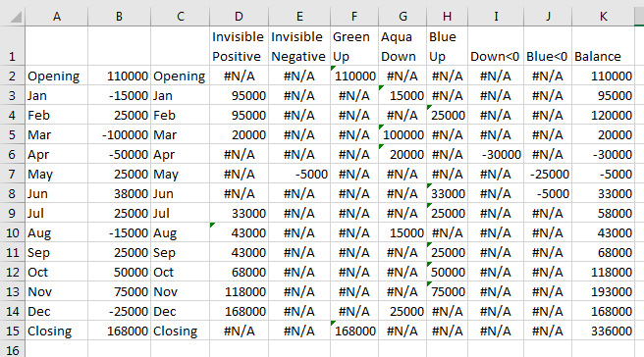Select cell G14 showing 25000
The image size is (644, 357).
tap(402, 311)
